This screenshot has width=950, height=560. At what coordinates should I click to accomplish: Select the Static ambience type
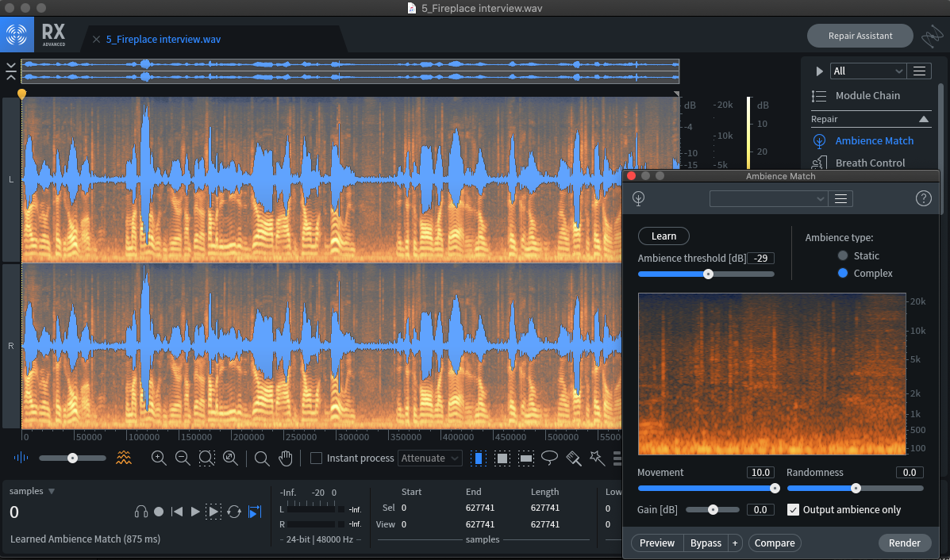click(843, 255)
